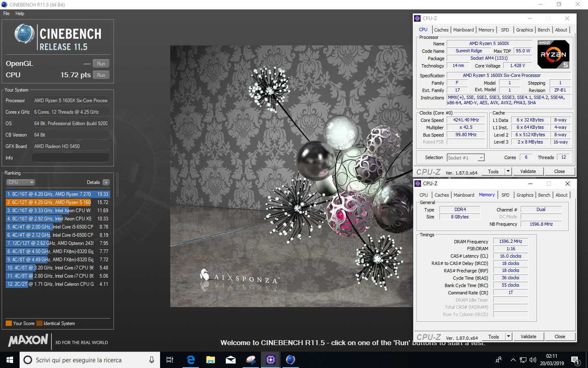Image resolution: width=588 pixels, height=368 pixels.
Task: Open the People icon in the system tray
Action: [499, 360]
